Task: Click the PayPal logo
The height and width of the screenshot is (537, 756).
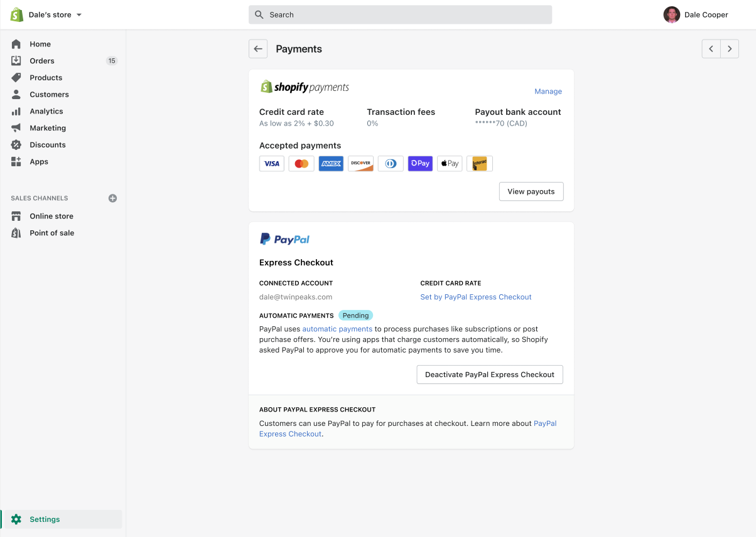Action: click(x=284, y=239)
